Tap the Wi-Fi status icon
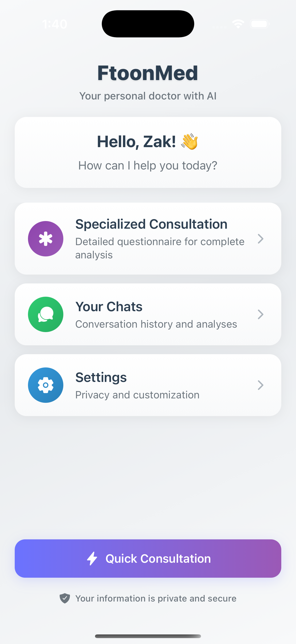The image size is (296, 644). click(x=238, y=24)
